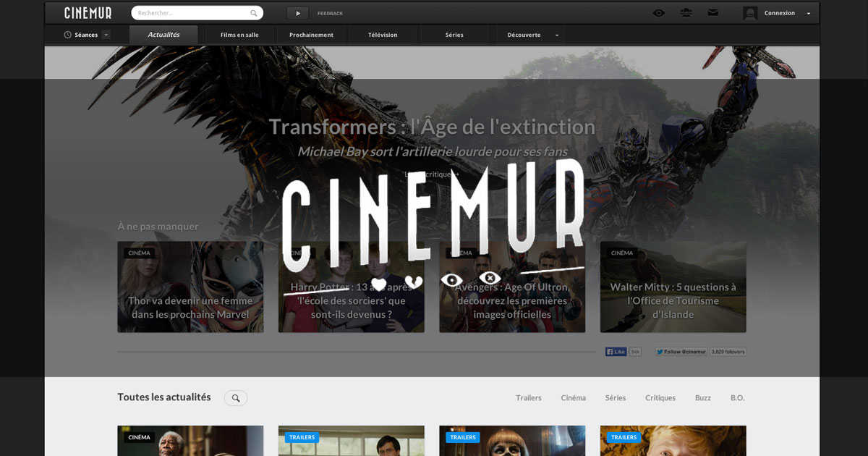Click the Facebook Like button

coord(616,352)
